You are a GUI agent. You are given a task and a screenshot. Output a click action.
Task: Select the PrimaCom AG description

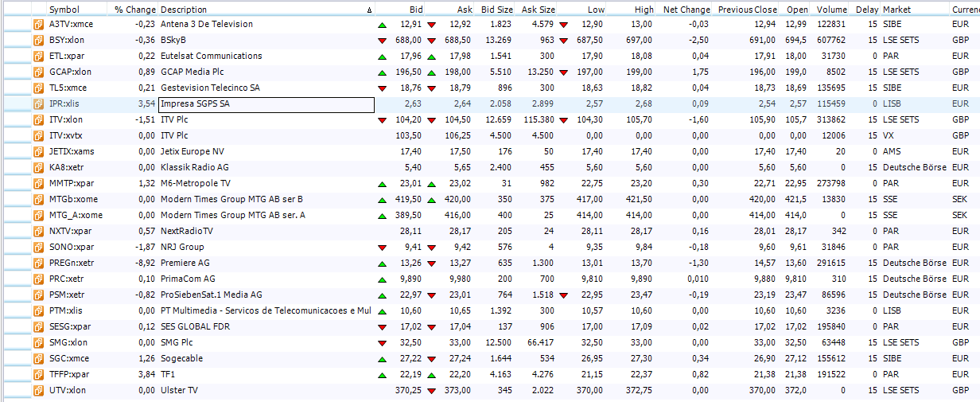tap(188, 279)
